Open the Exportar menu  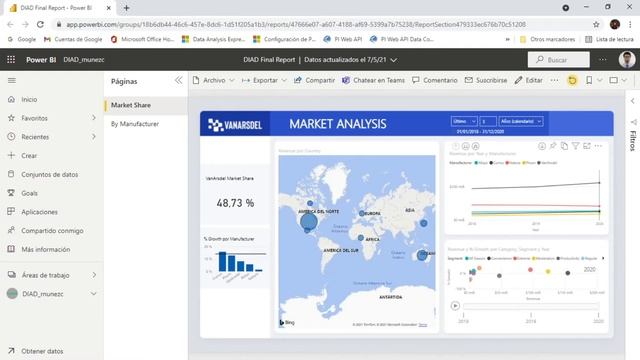point(264,80)
